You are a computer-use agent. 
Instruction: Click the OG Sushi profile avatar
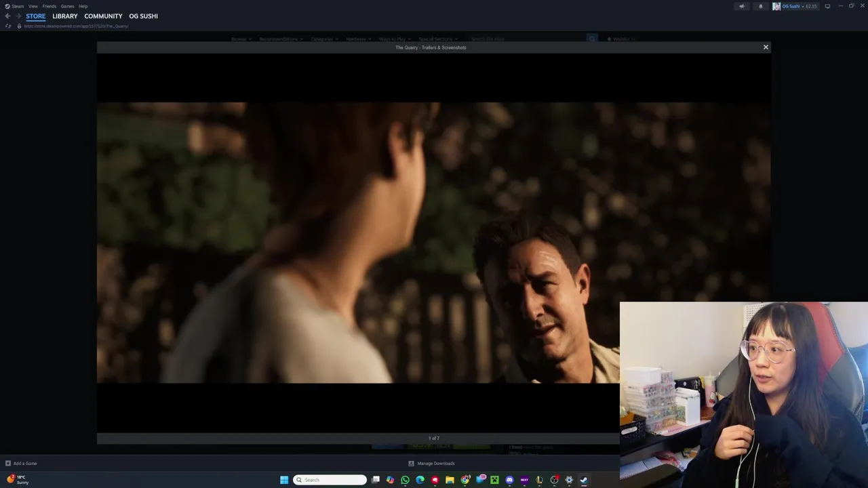tap(776, 6)
